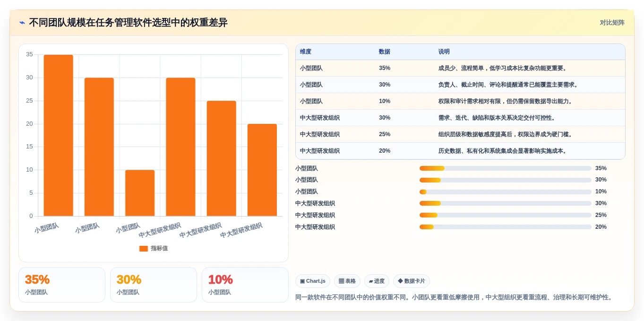Open the 35% 小型团队 data card
644x321 pixels.
click(x=62, y=285)
